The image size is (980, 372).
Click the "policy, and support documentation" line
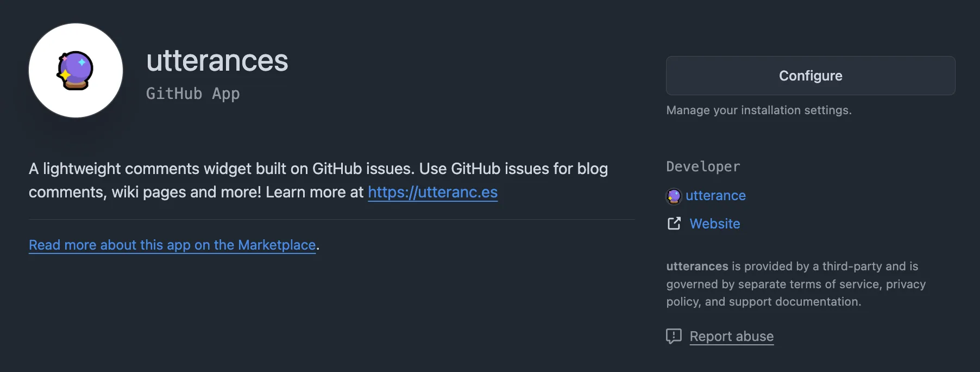coord(763,302)
